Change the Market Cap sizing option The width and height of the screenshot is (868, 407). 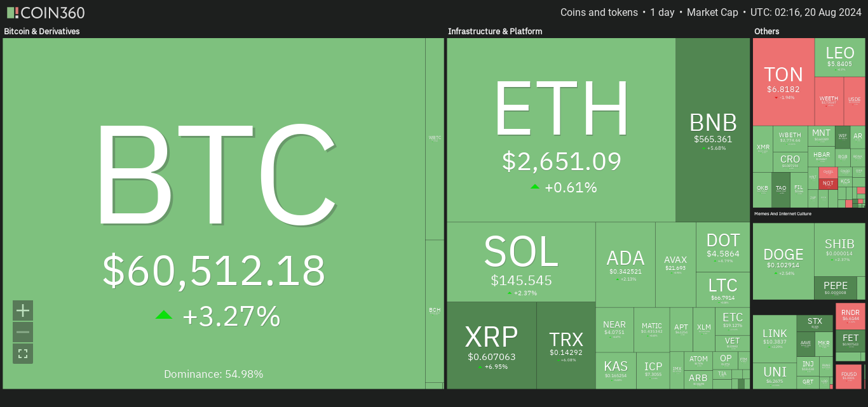pyautogui.click(x=712, y=13)
